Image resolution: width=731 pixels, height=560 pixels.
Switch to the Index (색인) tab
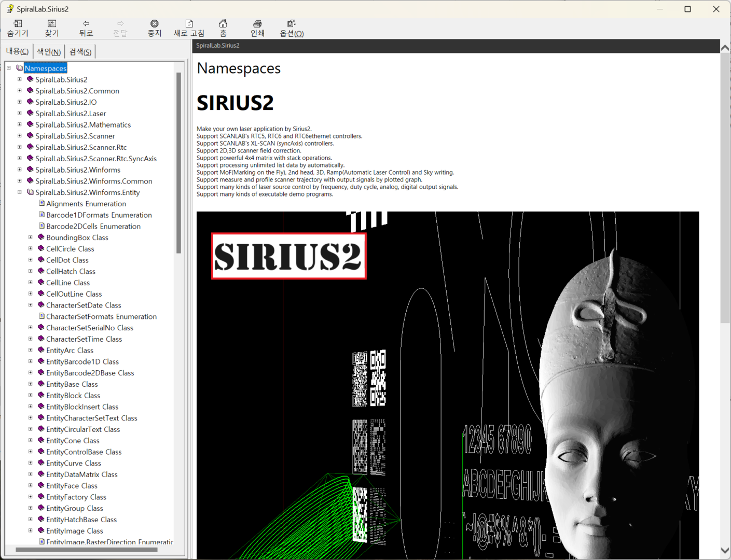click(x=49, y=51)
